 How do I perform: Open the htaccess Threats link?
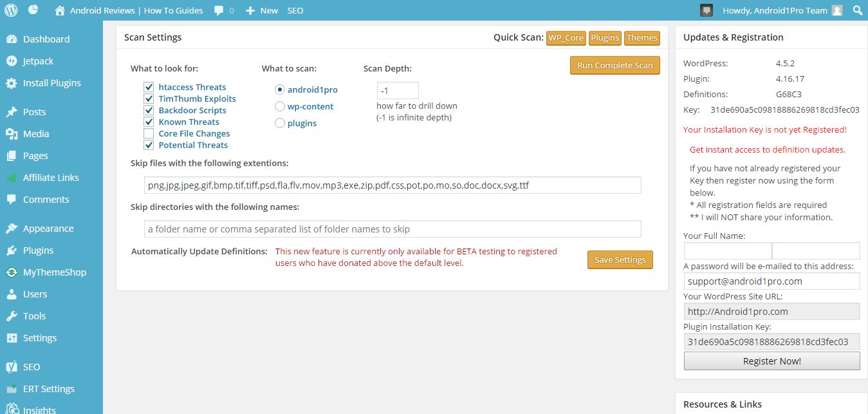click(192, 87)
